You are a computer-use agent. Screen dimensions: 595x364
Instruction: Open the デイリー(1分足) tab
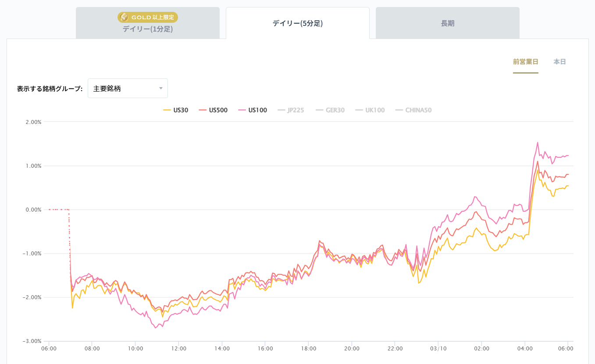tap(147, 29)
